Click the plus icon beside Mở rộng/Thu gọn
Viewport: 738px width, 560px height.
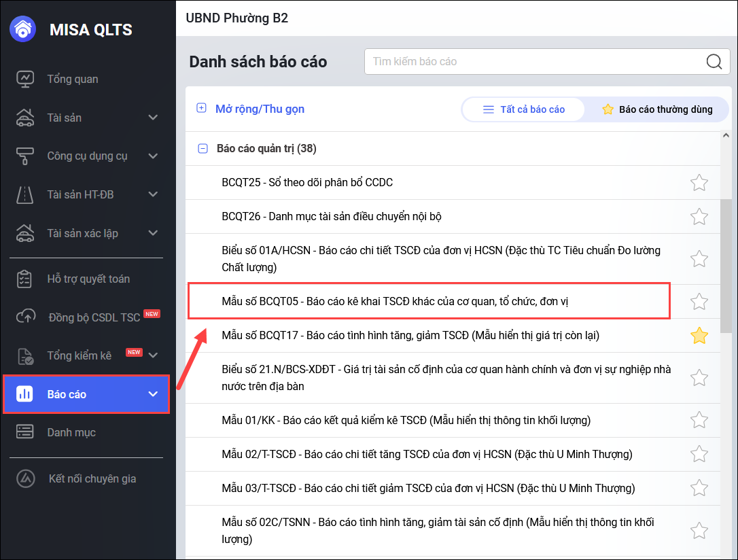coord(201,108)
